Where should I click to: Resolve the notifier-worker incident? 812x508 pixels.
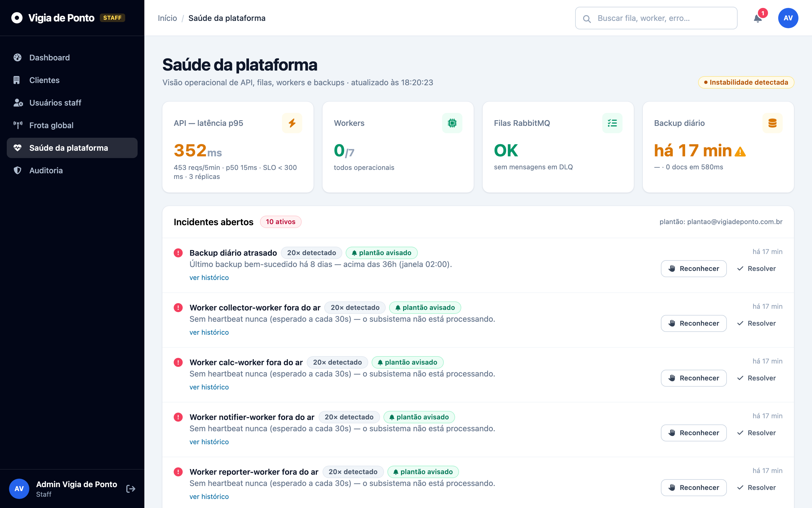click(x=756, y=433)
